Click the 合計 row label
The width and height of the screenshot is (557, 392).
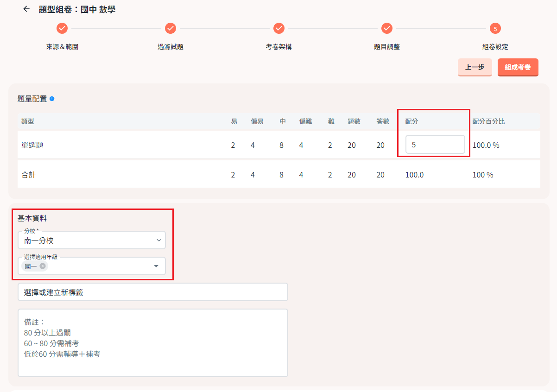pos(29,175)
